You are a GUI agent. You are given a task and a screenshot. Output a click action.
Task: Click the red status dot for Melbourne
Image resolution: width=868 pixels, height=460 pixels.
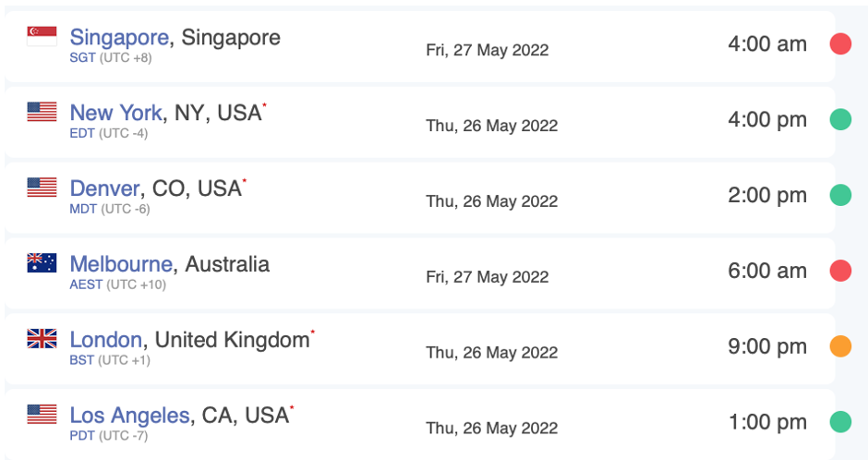pos(840,271)
